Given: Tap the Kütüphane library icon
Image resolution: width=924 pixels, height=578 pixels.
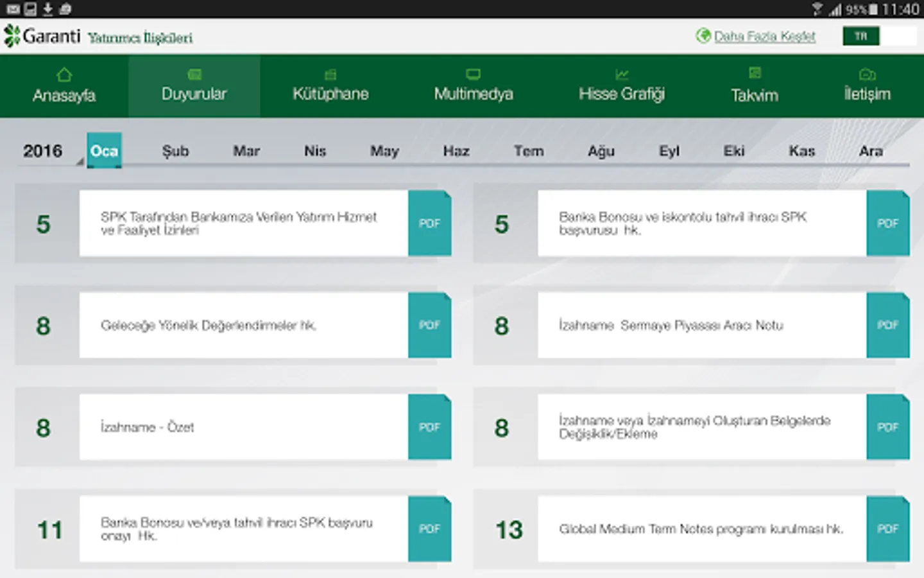Looking at the screenshot, I should [x=330, y=74].
